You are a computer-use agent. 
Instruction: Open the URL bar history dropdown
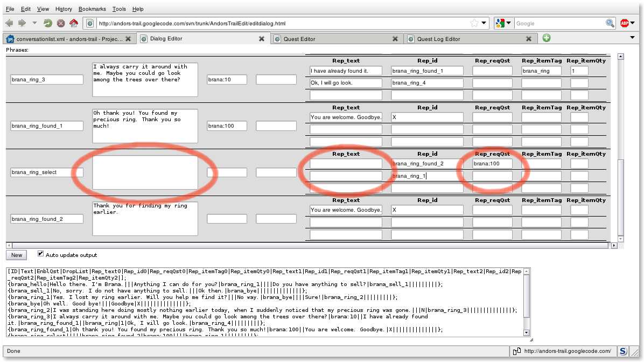click(484, 23)
